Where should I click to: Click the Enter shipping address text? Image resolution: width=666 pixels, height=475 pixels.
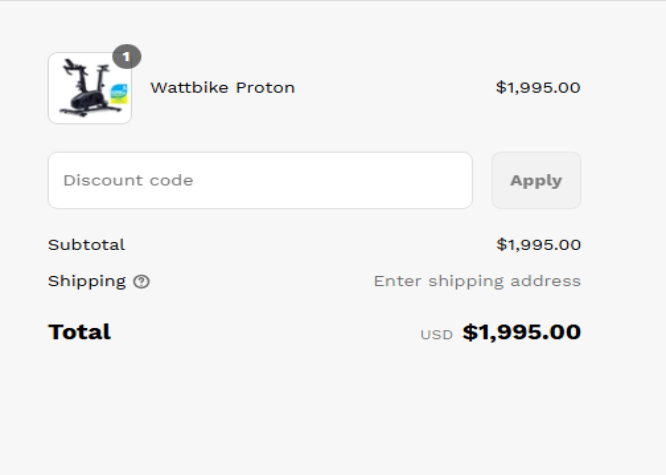pos(477,282)
